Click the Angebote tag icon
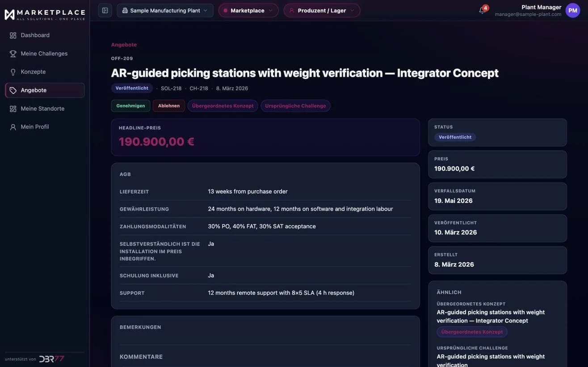Viewport: 588px width, 367px height. [13, 90]
